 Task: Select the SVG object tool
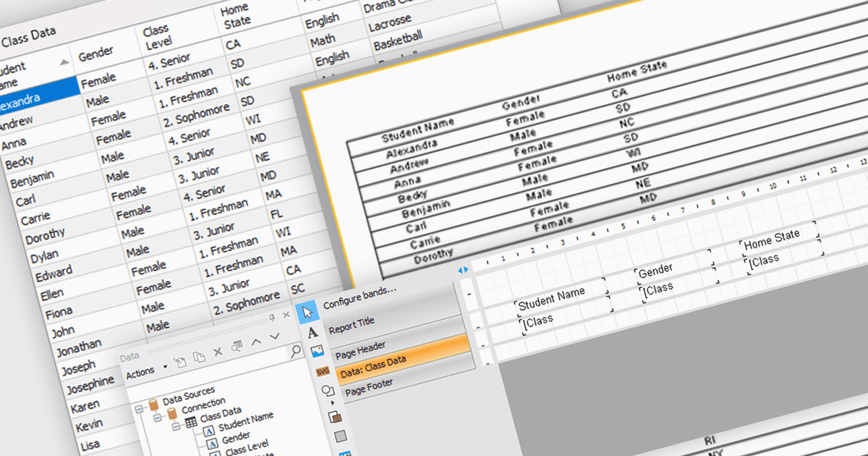point(323,371)
